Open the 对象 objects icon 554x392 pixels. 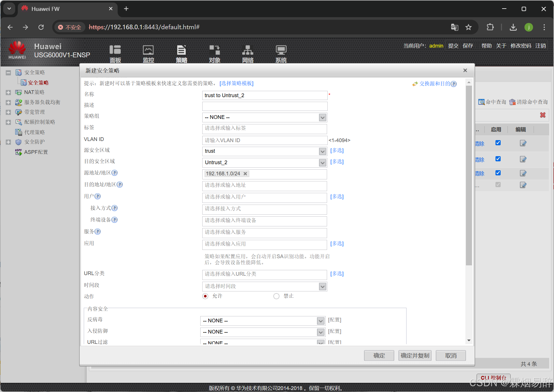point(214,50)
